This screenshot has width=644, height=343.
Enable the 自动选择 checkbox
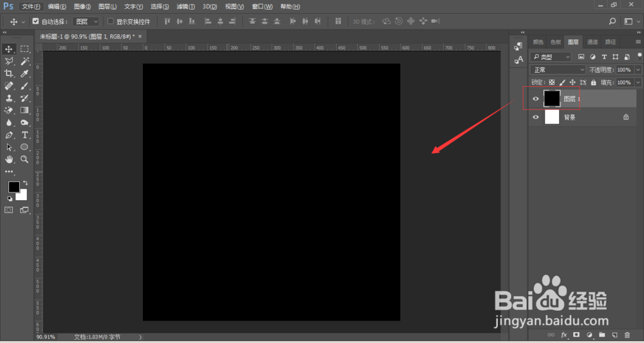35,21
